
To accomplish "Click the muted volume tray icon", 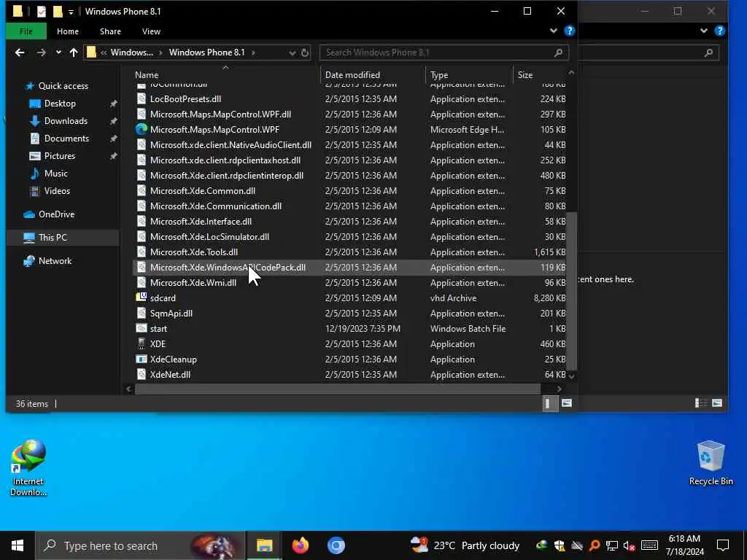I will pyautogui.click(x=629, y=545).
